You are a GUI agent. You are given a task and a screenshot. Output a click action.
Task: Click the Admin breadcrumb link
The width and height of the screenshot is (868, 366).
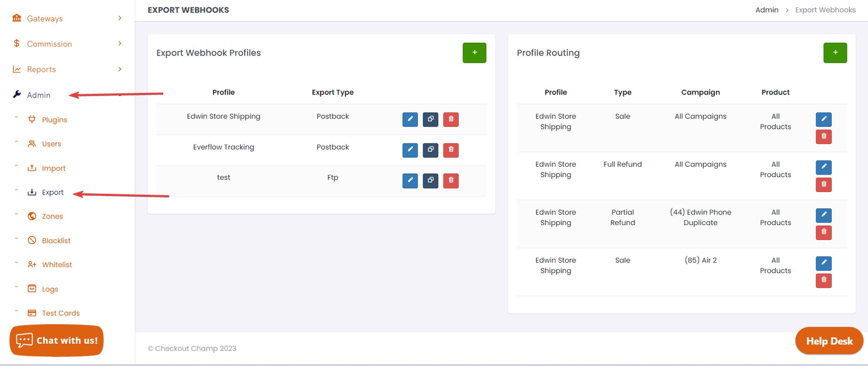[767, 10]
